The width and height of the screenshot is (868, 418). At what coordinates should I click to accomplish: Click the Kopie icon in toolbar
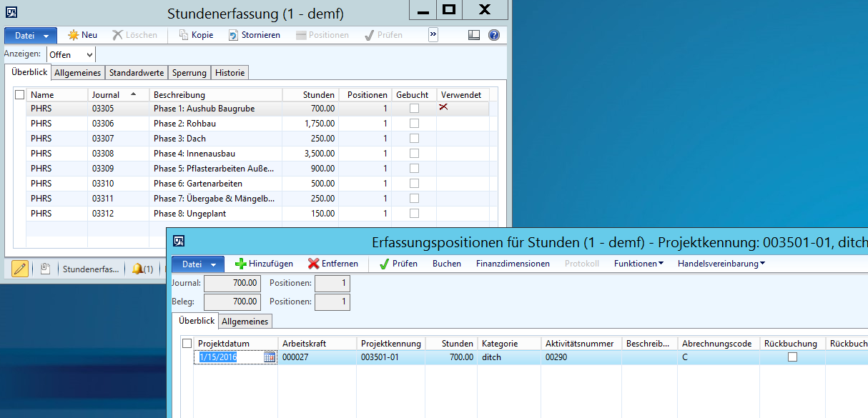[184, 35]
